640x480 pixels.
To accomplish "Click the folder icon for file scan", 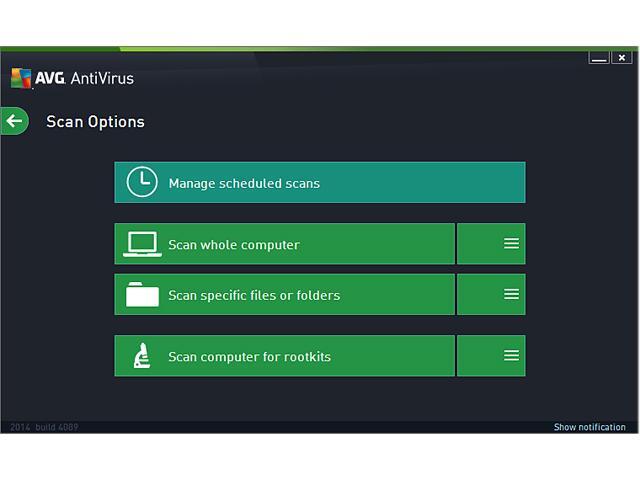I will tap(142, 295).
